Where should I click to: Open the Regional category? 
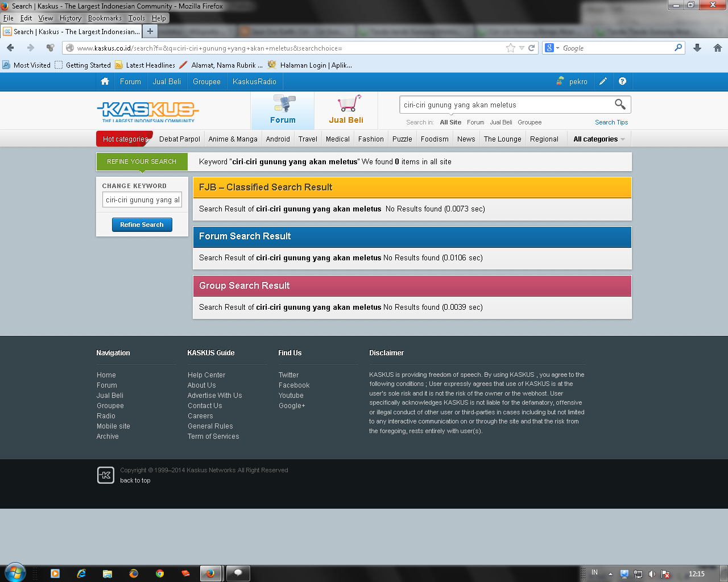[x=544, y=139]
